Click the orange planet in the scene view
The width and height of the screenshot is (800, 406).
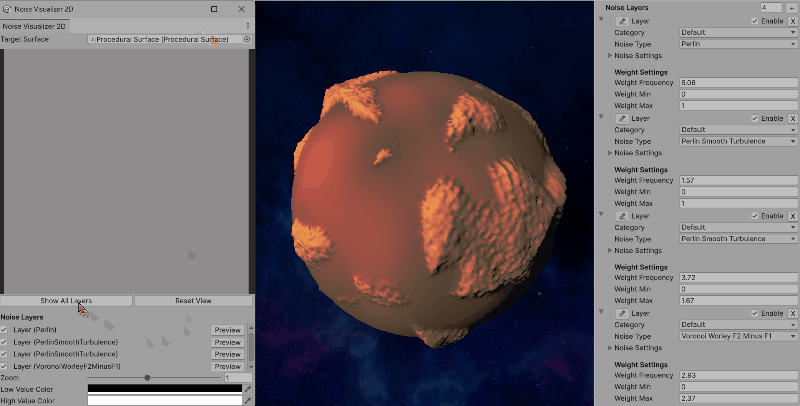click(428, 209)
